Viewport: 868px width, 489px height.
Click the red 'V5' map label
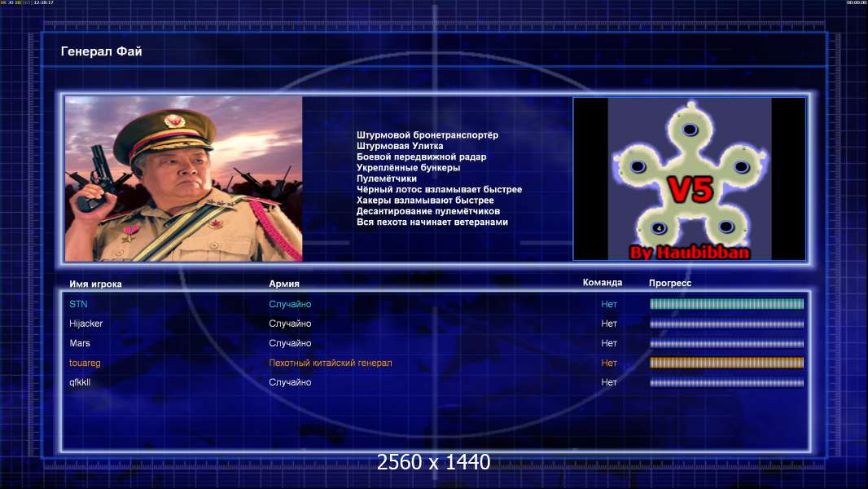click(x=690, y=190)
